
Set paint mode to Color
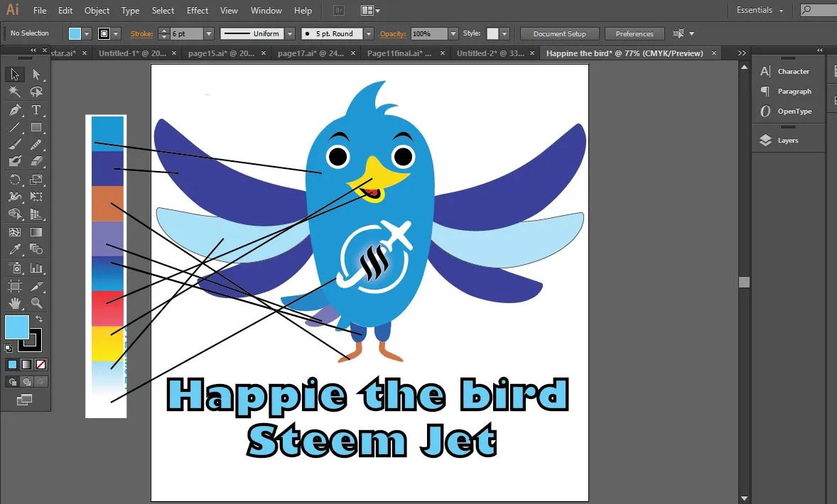12,365
